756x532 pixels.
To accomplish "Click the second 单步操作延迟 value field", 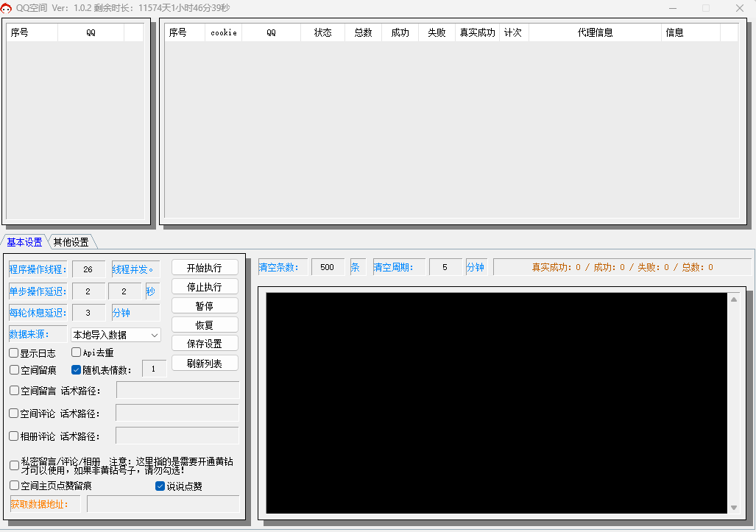I will point(124,291).
